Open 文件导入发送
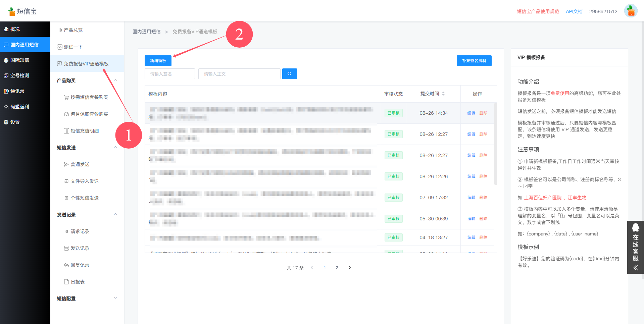 point(87,181)
